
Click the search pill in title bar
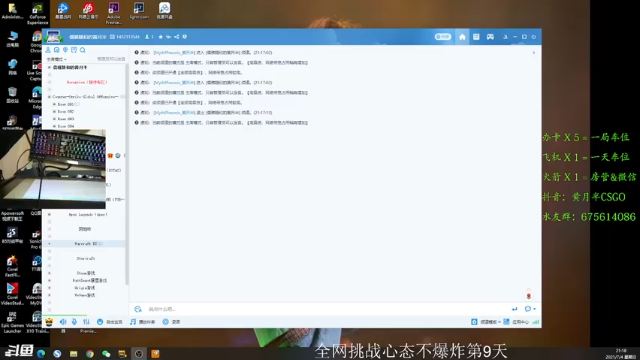pyautogui.click(x=443, y=37)
